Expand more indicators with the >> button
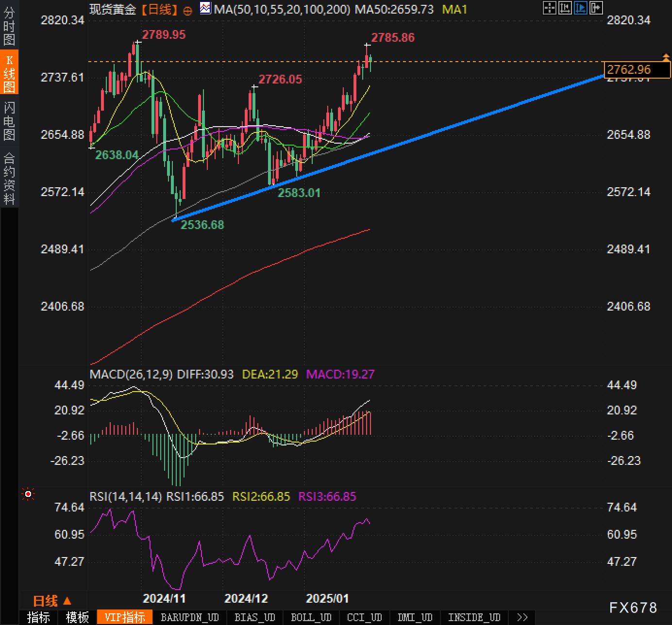Viewport: 672px width, 625px height. 522,617
